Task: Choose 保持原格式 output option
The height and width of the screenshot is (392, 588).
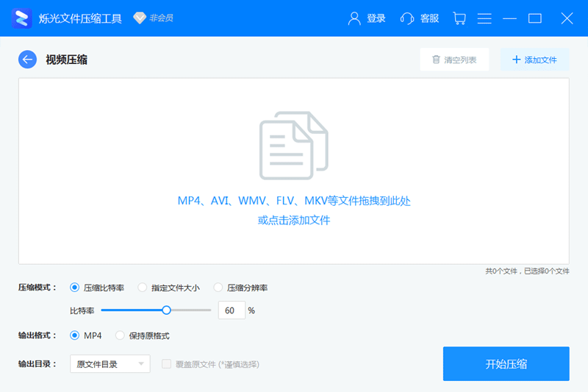Action: coord(121,335)
